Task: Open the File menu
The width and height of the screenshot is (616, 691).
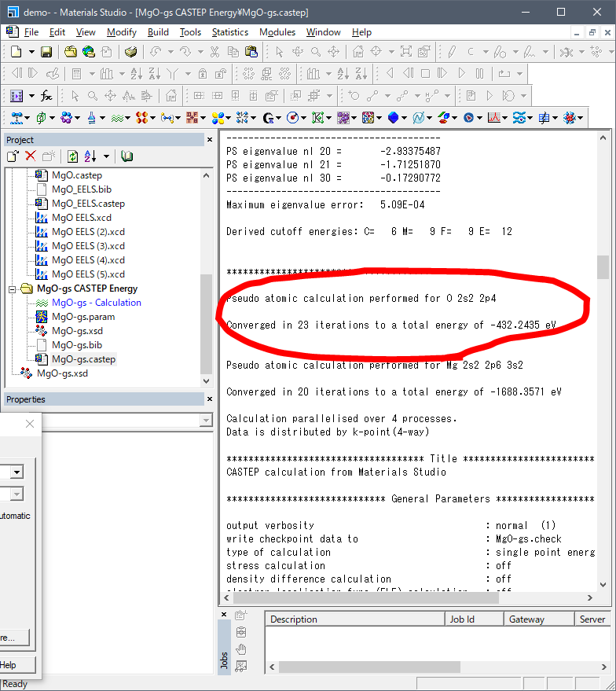Action: (31, 32)
